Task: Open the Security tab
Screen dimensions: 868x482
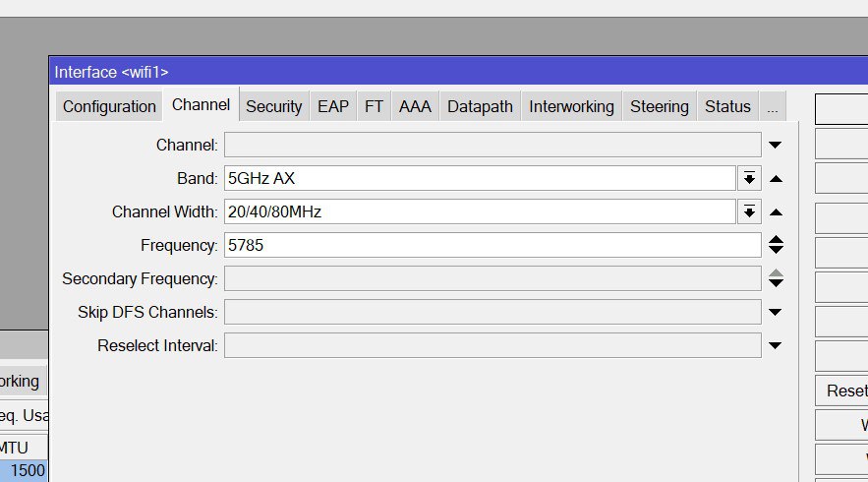Action: (x=274, y=106)
